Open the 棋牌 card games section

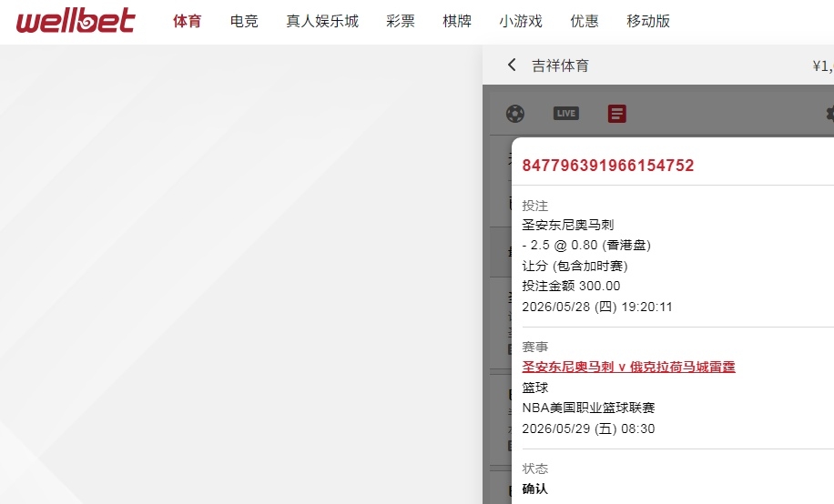click(457, 21)
